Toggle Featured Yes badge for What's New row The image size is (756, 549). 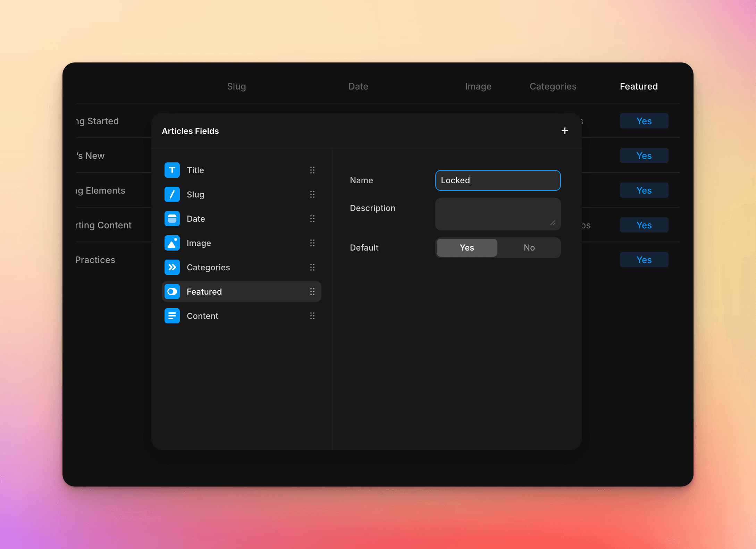[644, 155]
